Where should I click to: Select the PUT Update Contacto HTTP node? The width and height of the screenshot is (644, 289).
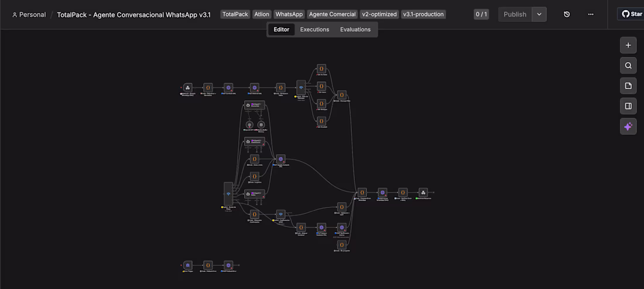(x=280, y=159)
